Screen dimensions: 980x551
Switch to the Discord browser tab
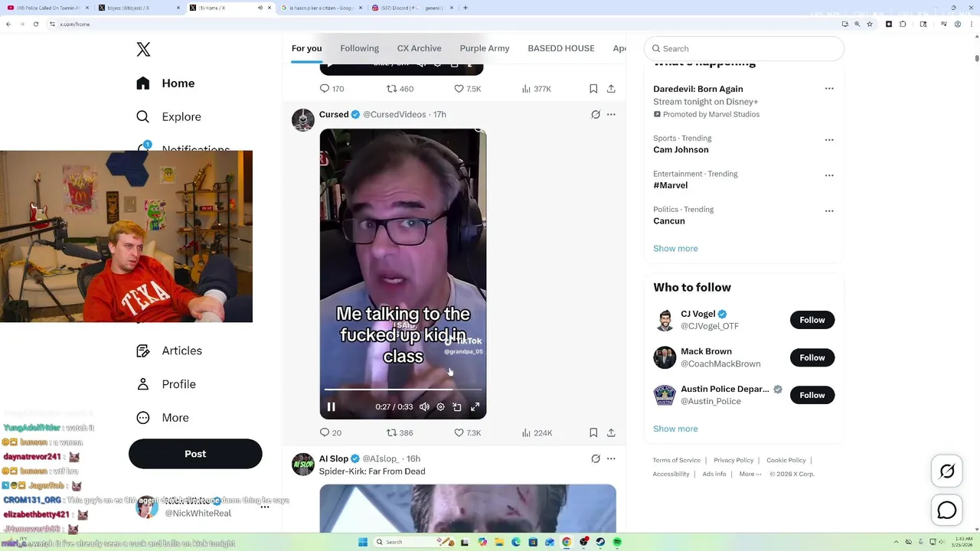(411, 8)
